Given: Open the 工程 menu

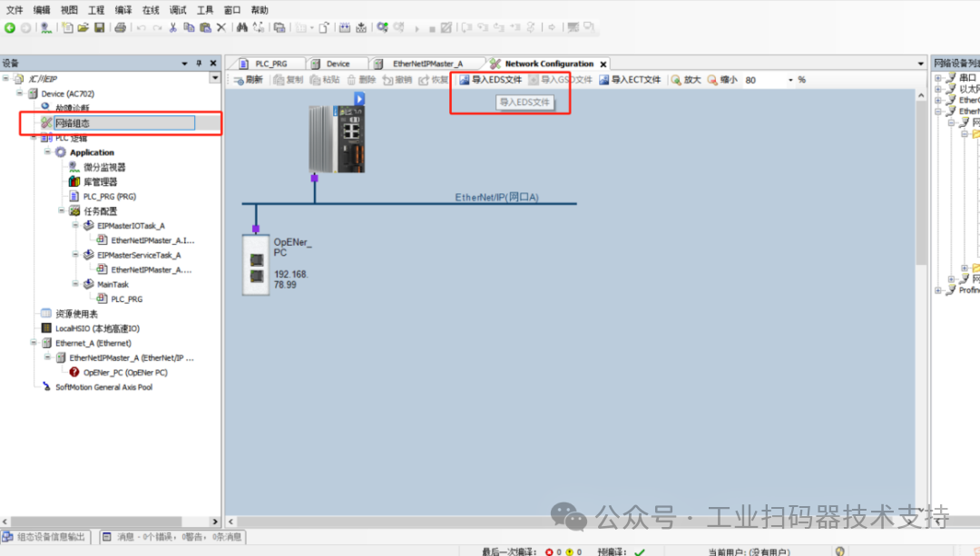Looking at the screenshot, I should click(x=96, y=10).
